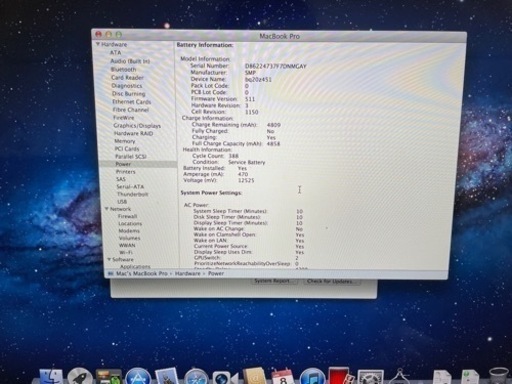Select SAS in the sidebar
The width and height of the screenshot is (512, 384).
[x=121, y=179]
